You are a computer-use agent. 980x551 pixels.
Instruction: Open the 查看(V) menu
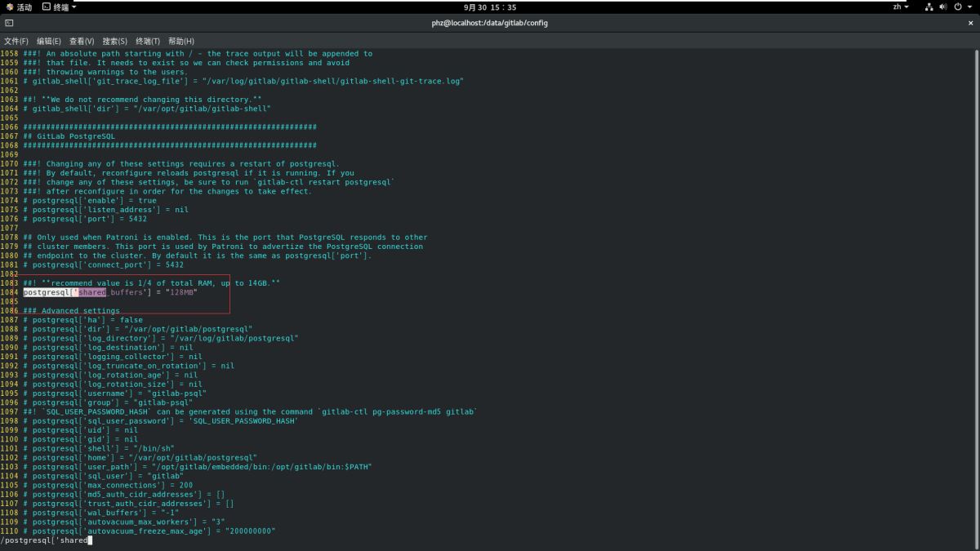82,41
